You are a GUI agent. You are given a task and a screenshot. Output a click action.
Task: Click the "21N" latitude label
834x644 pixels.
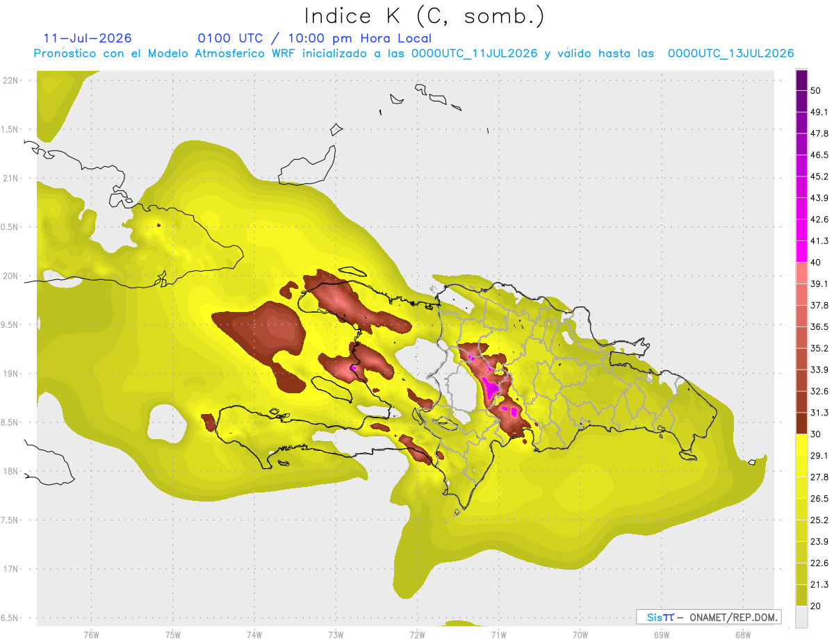pyautogui.click(x=10, y=178)
